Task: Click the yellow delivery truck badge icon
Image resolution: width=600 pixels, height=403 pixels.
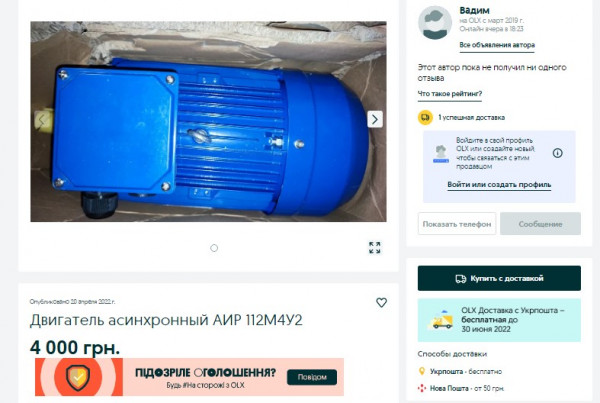Action: (x=425, y=117)
